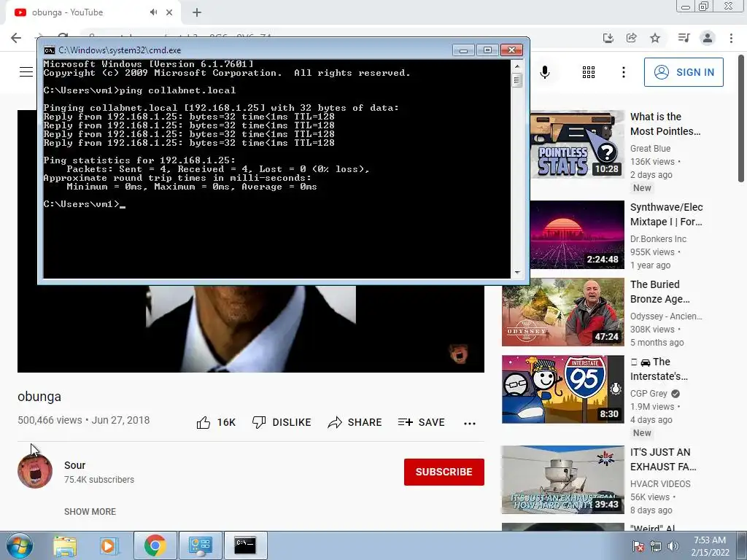
Task: Open the Buried Bronze Age video thumbnail
Action: point(563,312)
